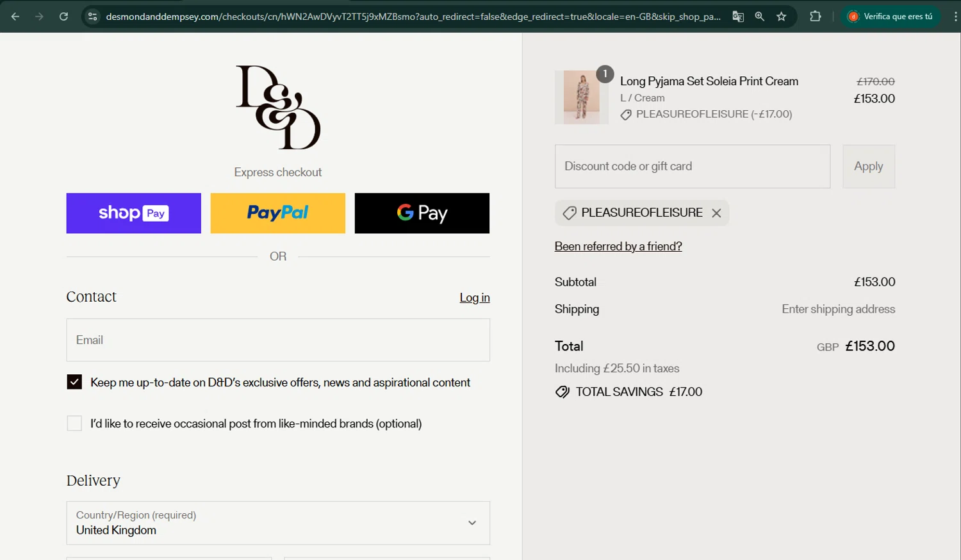Click the Country/Region chevron arrow
This screenshot has height=560, width=961.
(x=472, y=523)
